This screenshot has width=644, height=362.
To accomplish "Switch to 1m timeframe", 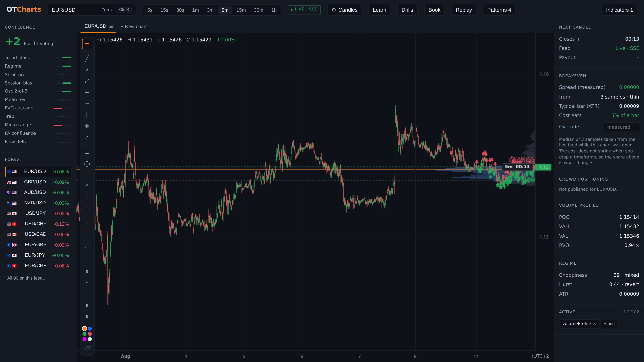I will click(195, 10).
